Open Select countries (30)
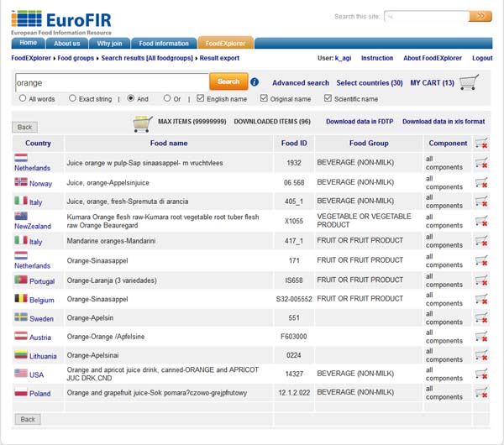 coord(370,83)
